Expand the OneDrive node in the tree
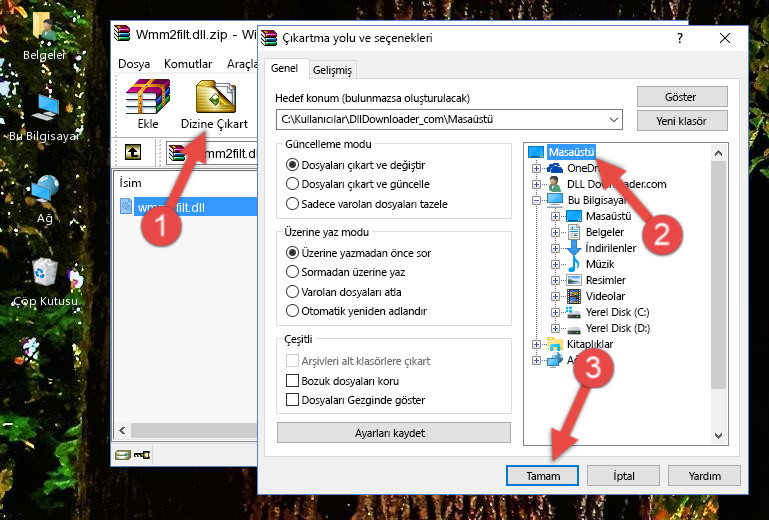 click(536, 168)
